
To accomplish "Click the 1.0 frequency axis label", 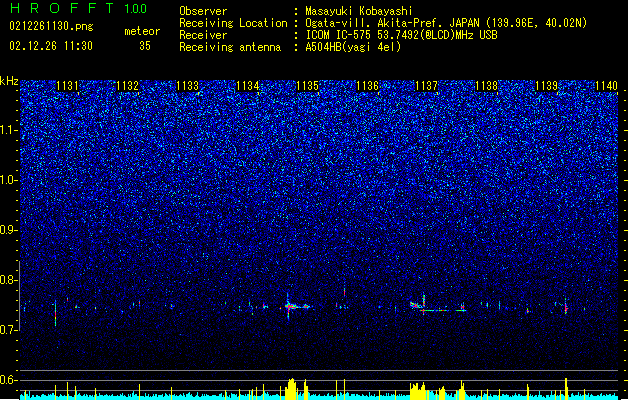I will [x=8, y=180].
